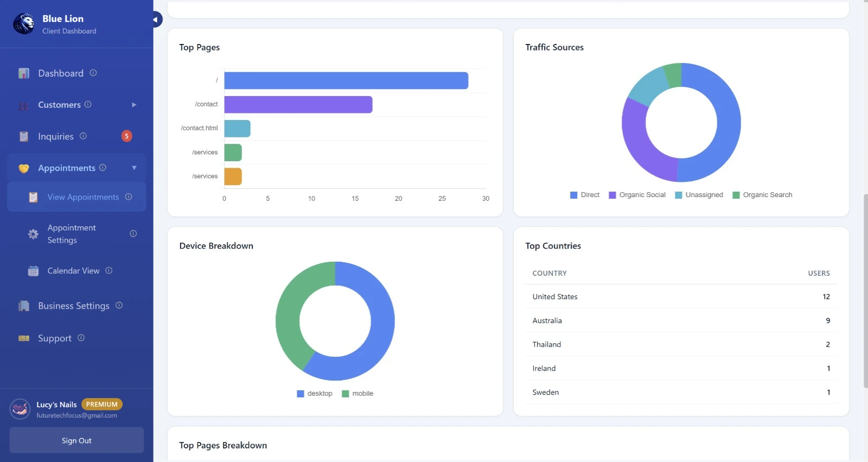Click the info icon next to Calendar View
Screen dimensions: 868x462
109,270
